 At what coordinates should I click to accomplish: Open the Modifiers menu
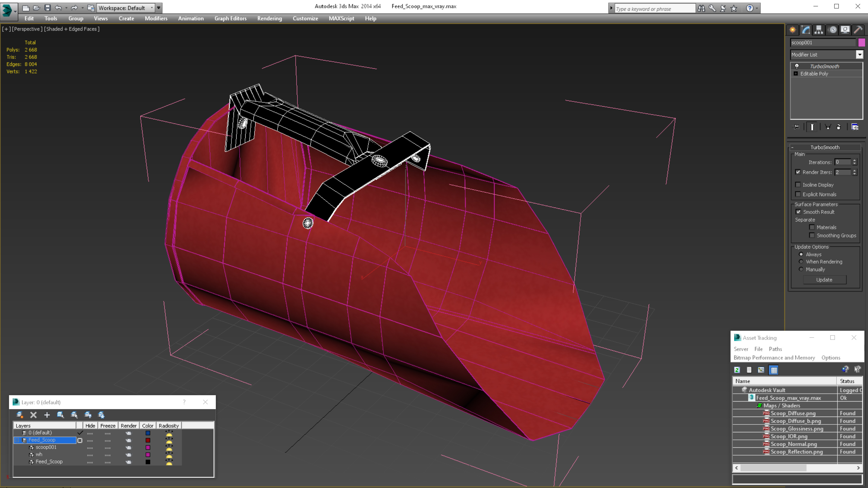(156, 18)
